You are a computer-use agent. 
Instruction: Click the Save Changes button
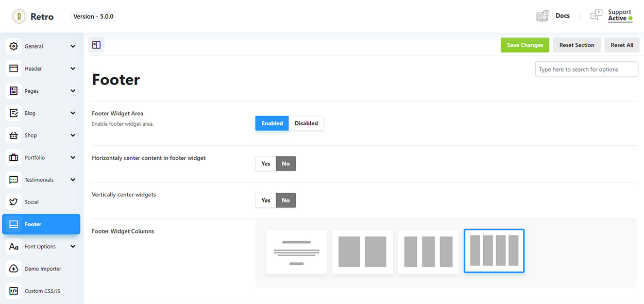coord(525,45)
